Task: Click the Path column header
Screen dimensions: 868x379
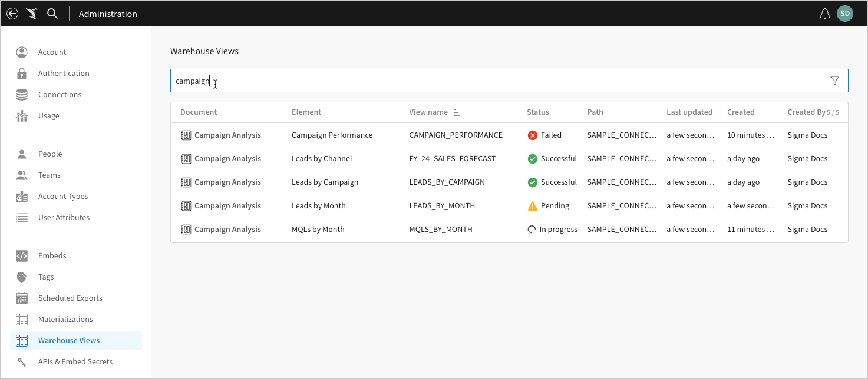Action: click(x=595, y=112)
